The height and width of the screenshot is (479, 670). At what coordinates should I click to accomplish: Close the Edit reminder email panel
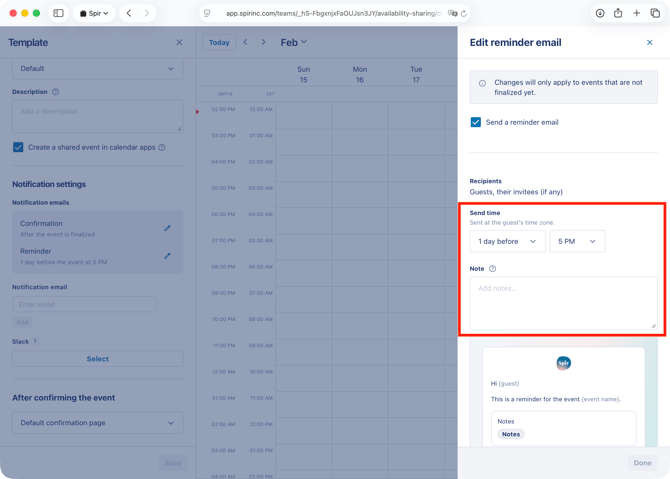[649, 43]
